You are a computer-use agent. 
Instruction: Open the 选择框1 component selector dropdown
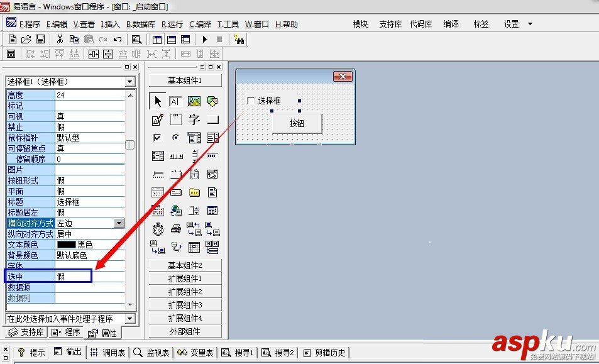pyautogui.click(x=129, y=82)
